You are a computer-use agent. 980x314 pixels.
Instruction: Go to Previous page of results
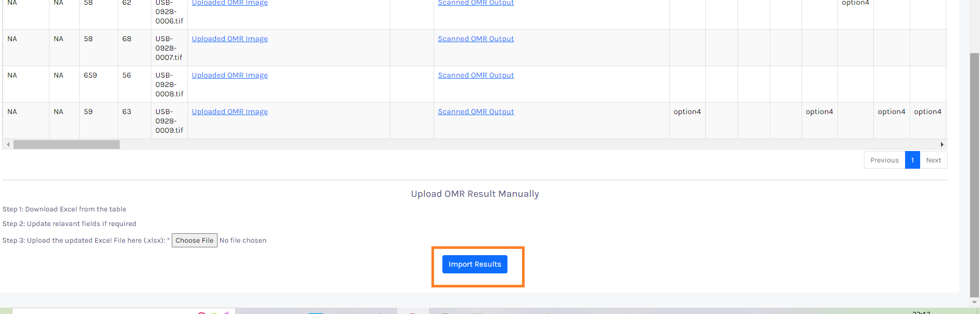[x=884, y=160]
